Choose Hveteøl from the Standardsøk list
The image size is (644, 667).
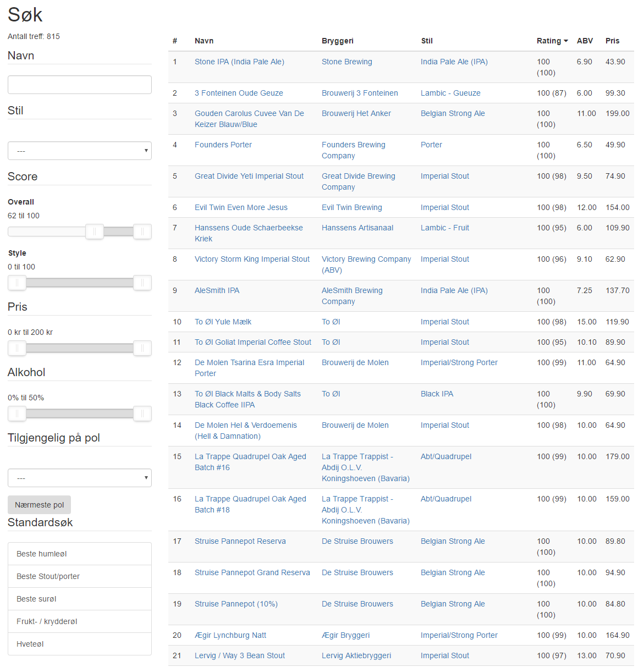point(80,644)
